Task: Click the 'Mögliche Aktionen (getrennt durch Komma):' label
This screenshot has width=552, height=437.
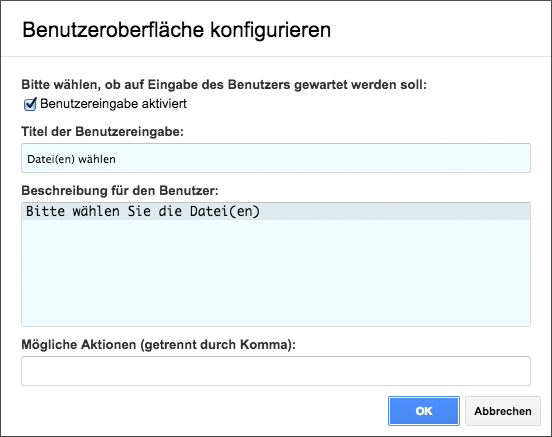Action: coord(158,344)
